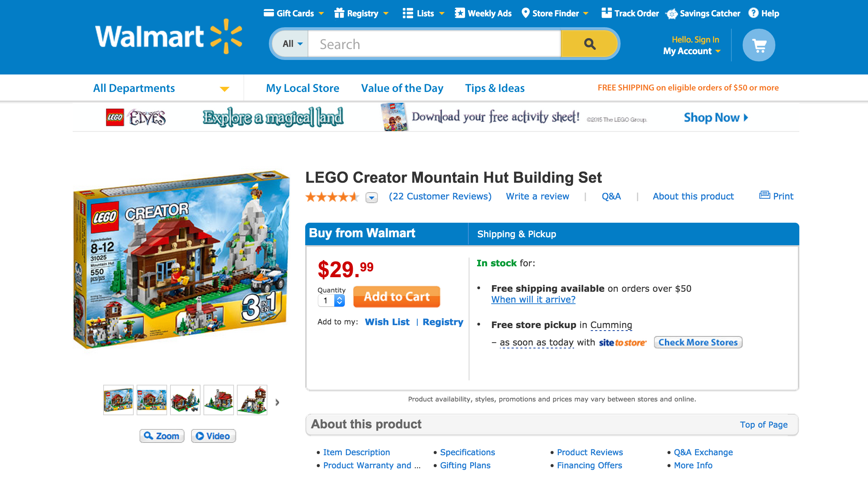This screenshot has height=485, width=868.
Task: Open Savings Catcher
Action: click(703, 13)
